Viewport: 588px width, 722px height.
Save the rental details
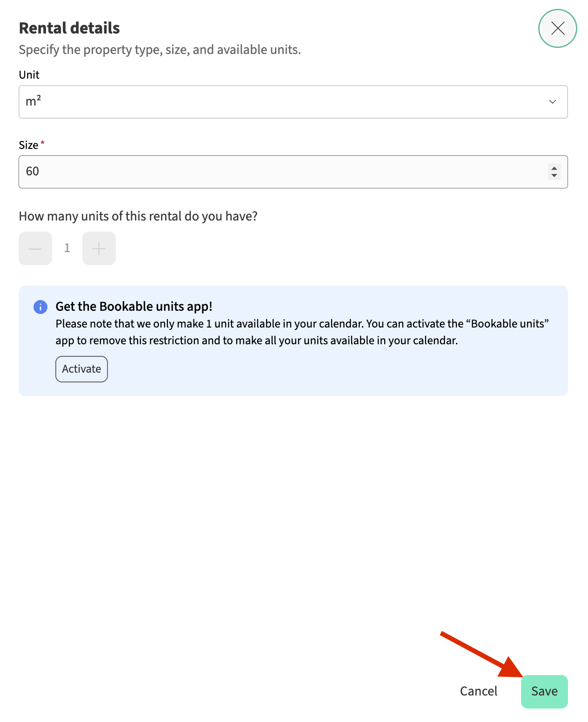[x=544, y=691]
